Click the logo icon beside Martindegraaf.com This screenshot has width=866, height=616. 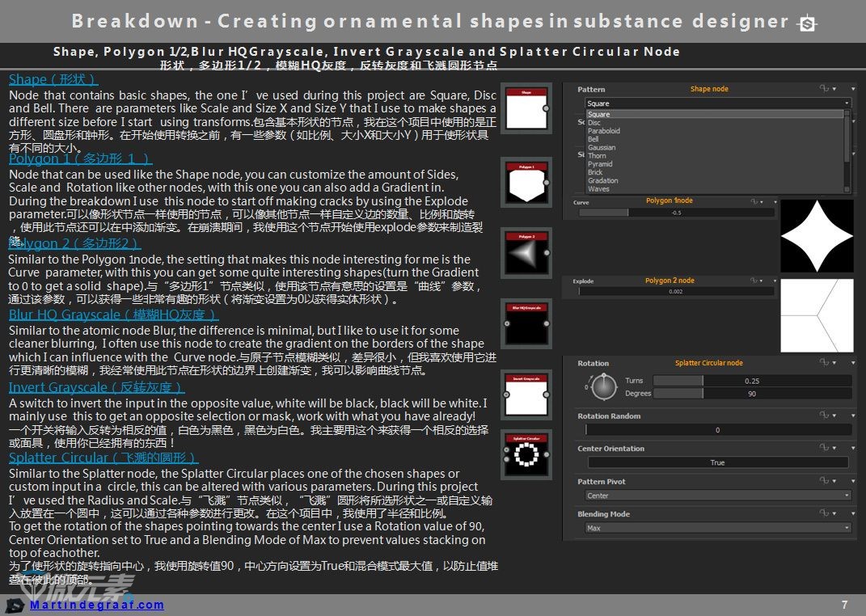pos(15,605)
